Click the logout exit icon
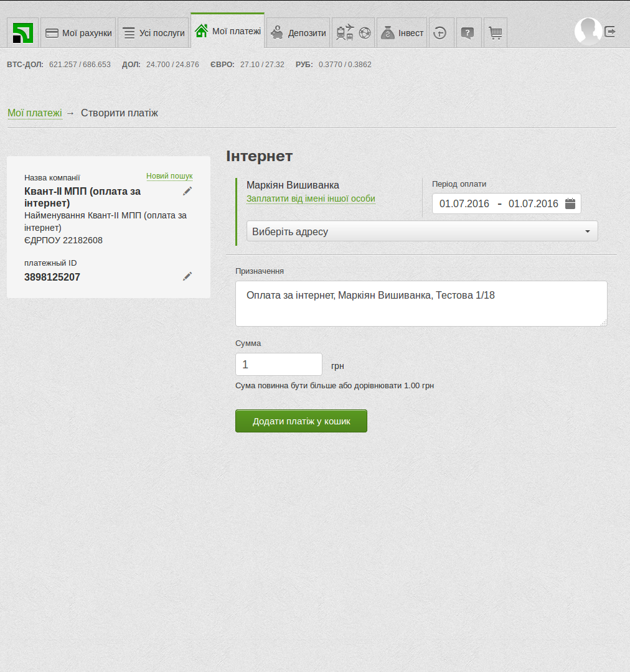This screenshot has height=672, width=630. (x=610, y=32)
